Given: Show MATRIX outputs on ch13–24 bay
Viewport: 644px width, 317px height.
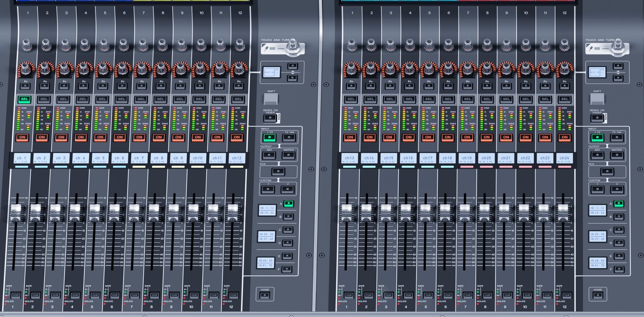Looking at the screenshot, I should pos(617,155).
